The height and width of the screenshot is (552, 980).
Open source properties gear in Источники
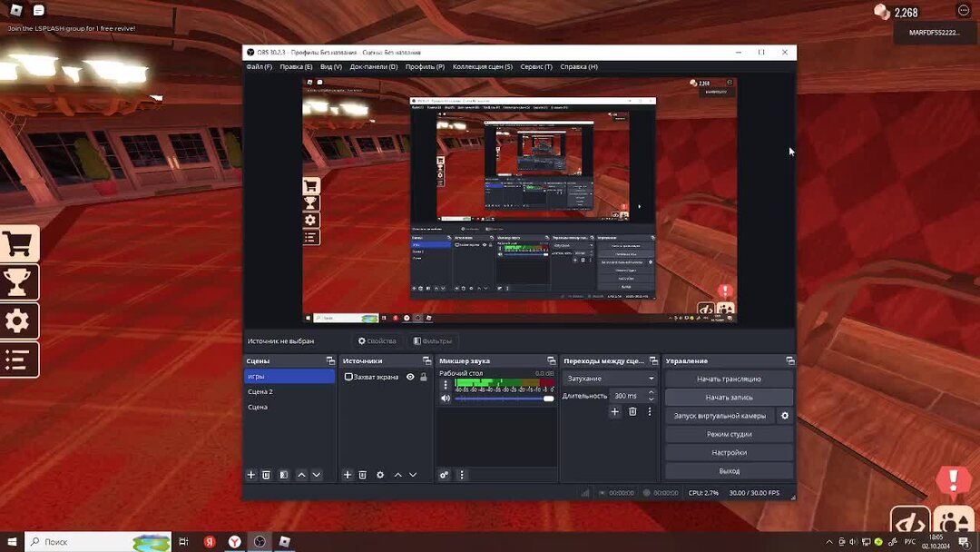(x=380, y=475)
